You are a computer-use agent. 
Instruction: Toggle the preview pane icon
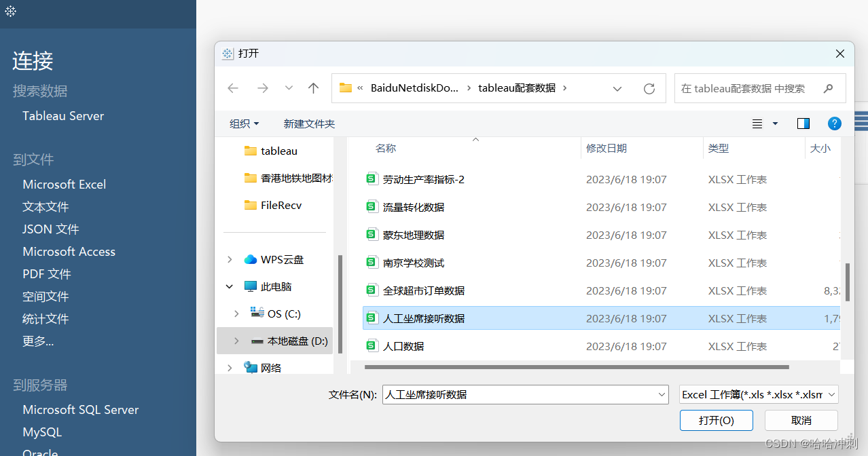(x=803, y=123)
